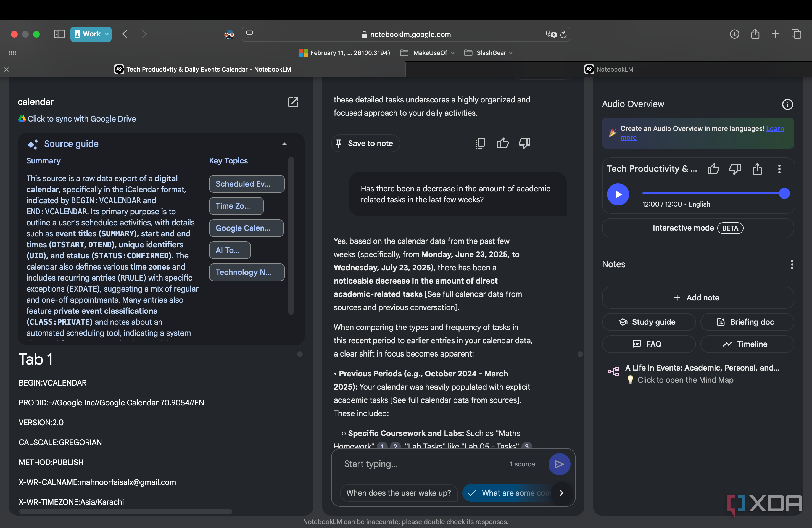This screenshot has height=528, width=812.
Task: Choose 'When does the user wake up?' suggestion
Action: tap(399, 493)
